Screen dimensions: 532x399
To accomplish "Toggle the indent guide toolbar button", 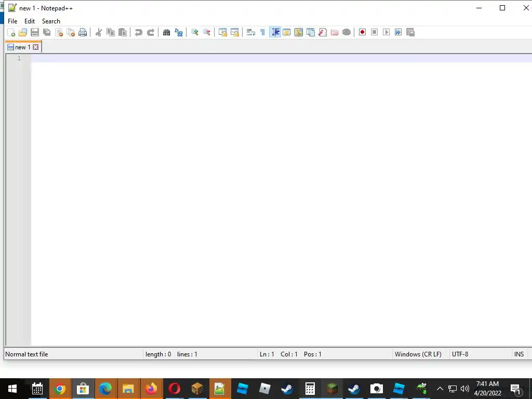I will (275, 32).
